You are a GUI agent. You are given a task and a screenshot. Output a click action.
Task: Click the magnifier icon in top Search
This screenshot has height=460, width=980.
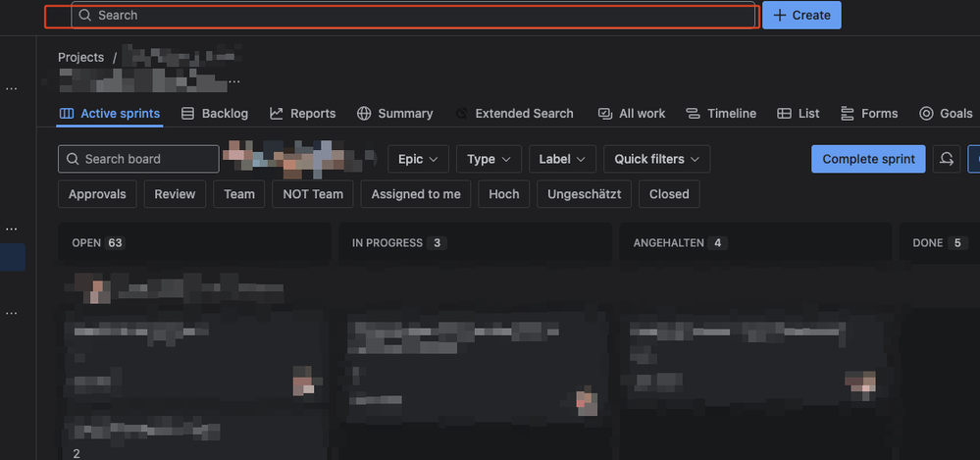[85, 15]
